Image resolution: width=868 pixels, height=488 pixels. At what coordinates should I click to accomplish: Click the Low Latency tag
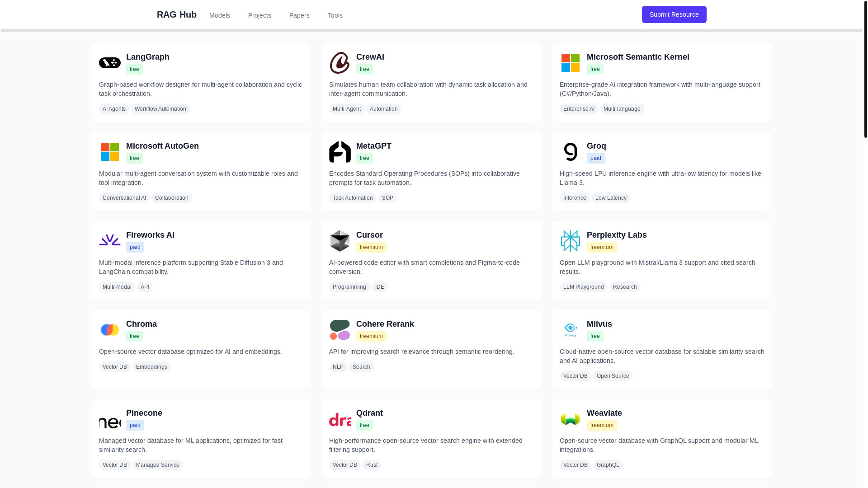click(611, 198)
